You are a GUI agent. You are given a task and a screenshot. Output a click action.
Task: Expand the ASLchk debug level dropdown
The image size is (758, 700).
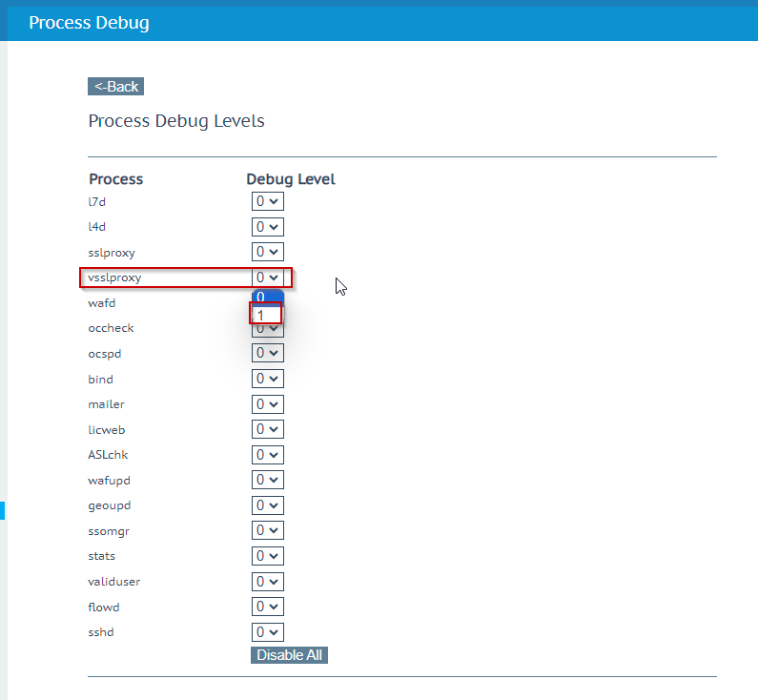point(267,454)
